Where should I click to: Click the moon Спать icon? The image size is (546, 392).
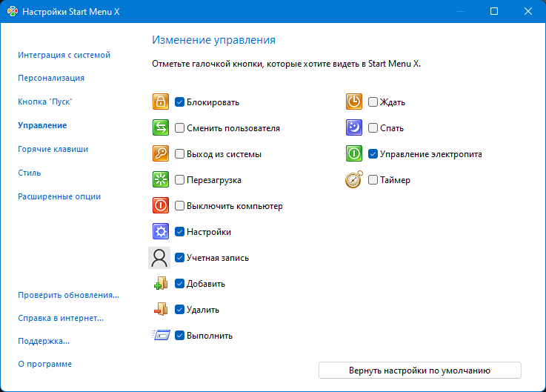pyautogui.click(x=354, y=128)
